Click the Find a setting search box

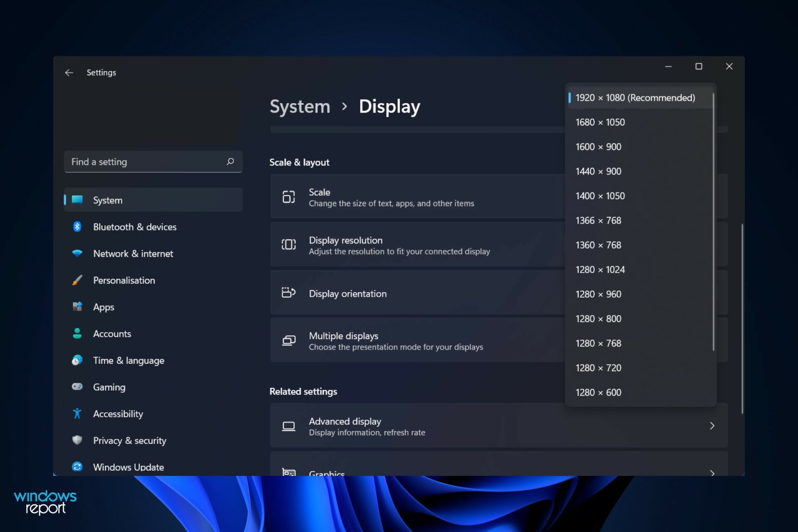pos(153,162)
